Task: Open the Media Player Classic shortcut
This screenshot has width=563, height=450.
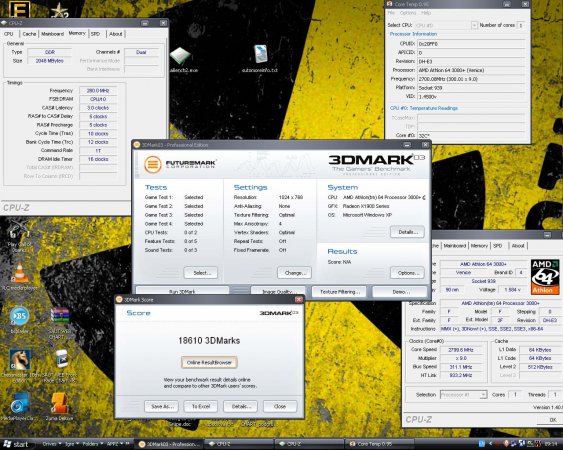Action: tap(19, 403)
